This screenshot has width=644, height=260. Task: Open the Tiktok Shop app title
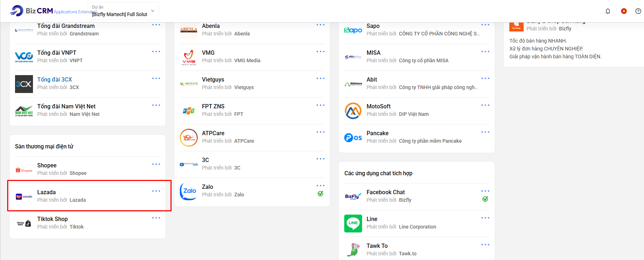pos(52,219)
